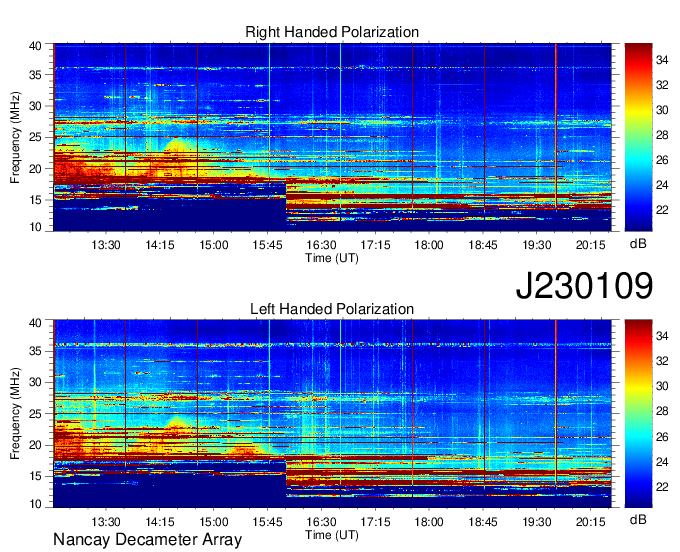680x552 pixels.
Task: Click the 20:15 time tick in the bottom plot
Action: point(591,522)
